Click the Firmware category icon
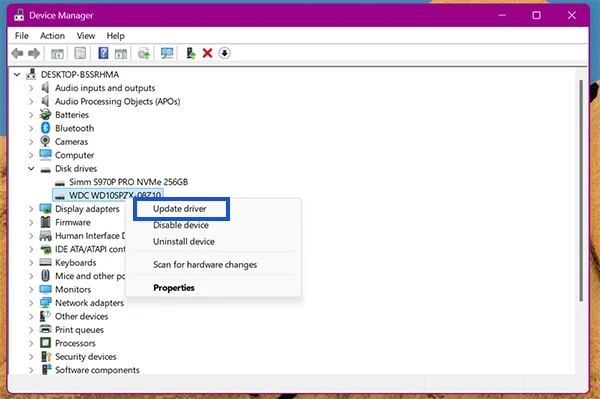600x399 pixels. click(45, 222)
